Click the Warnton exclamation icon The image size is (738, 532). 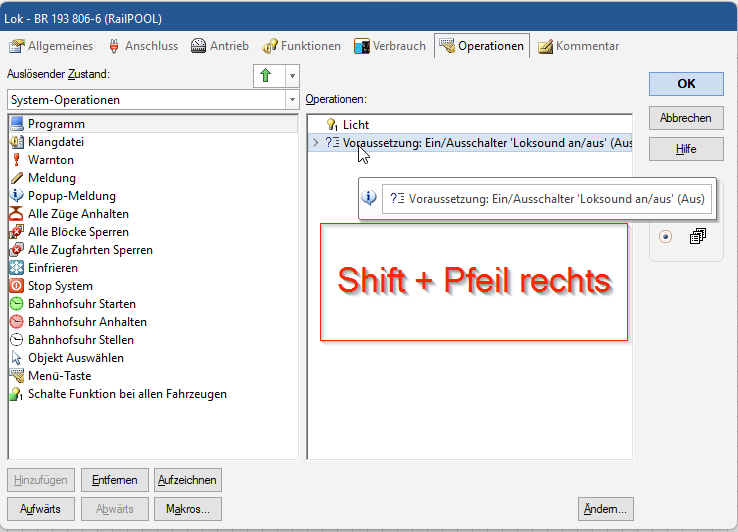(x=16, y=160)
